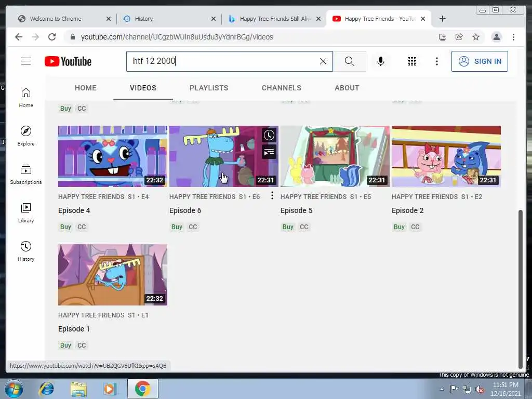The image size is (532, 399).
Task: Click the Episode 5 title link
Action: (x=296, y=211)
